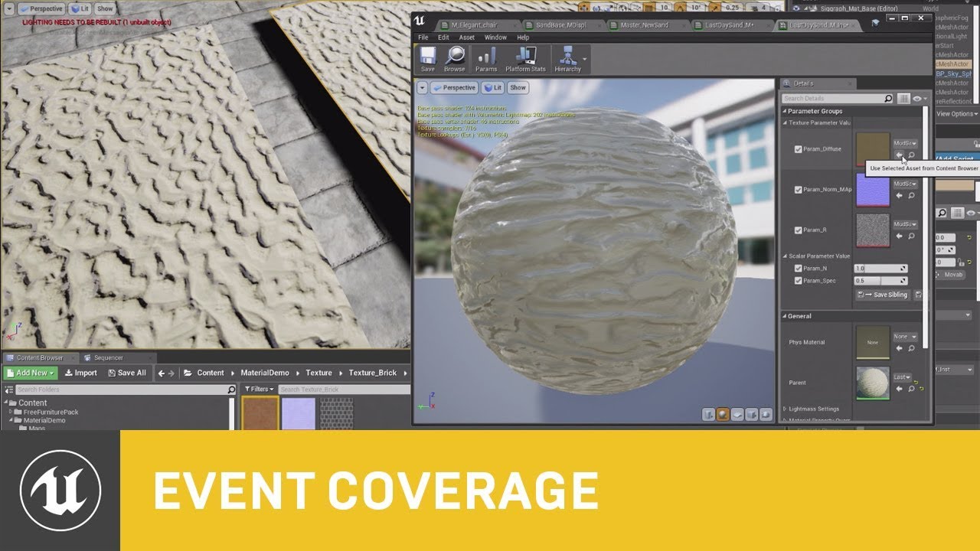The height and width of the screenshot is (551, 980).
Task: Browse to Param_R texture with magnifier
Action: click(911, 236)
